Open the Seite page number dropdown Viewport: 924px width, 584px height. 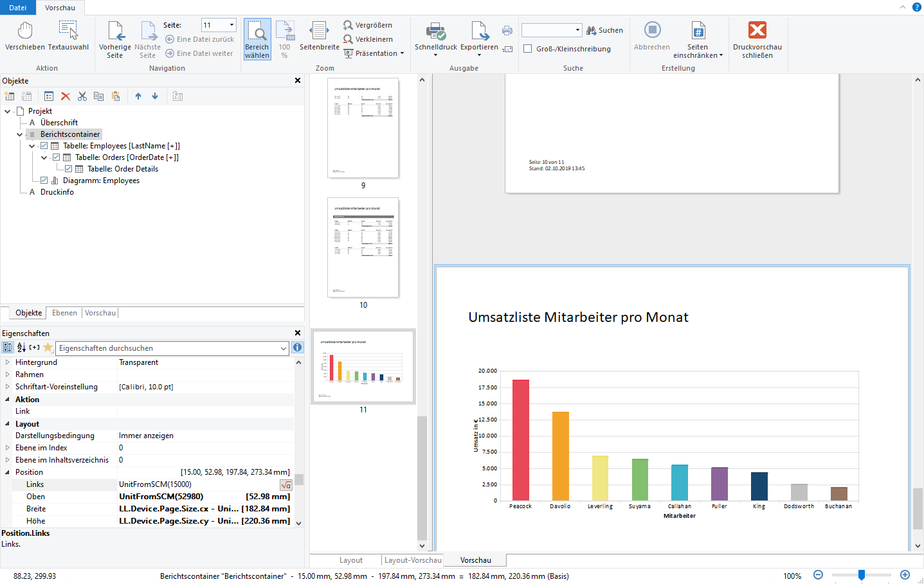click(231, 25)
